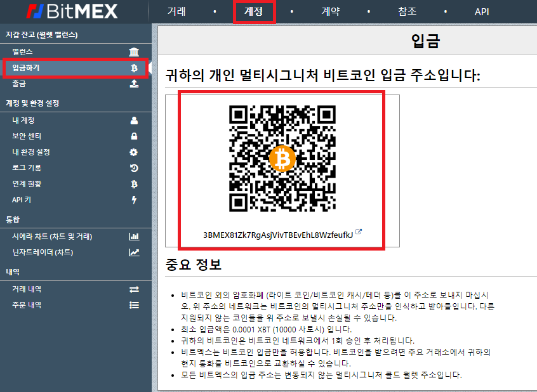Click the exchange arrows icon beside 거래 내역
This screenshot has width=537, height=392.
[134, 289]
